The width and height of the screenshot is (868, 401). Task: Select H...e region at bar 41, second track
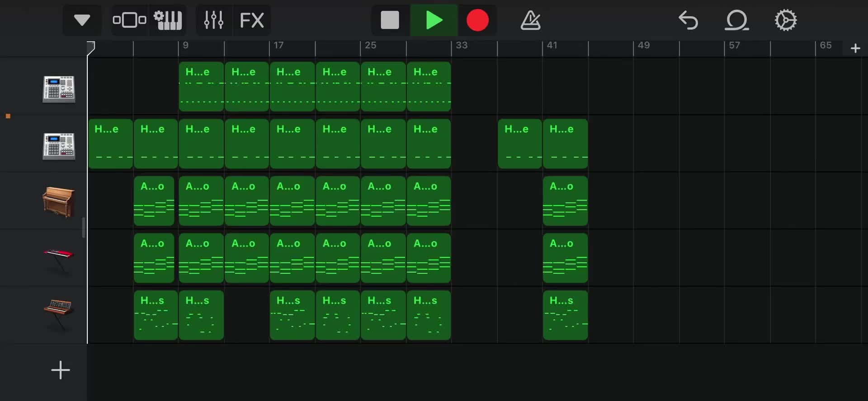(x=565, y=144)
